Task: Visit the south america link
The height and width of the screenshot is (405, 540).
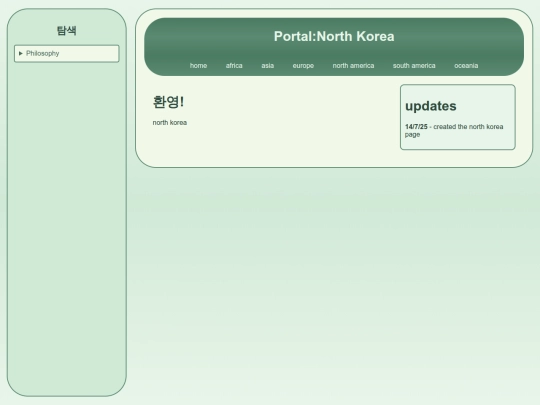Action: coord(414,65)
